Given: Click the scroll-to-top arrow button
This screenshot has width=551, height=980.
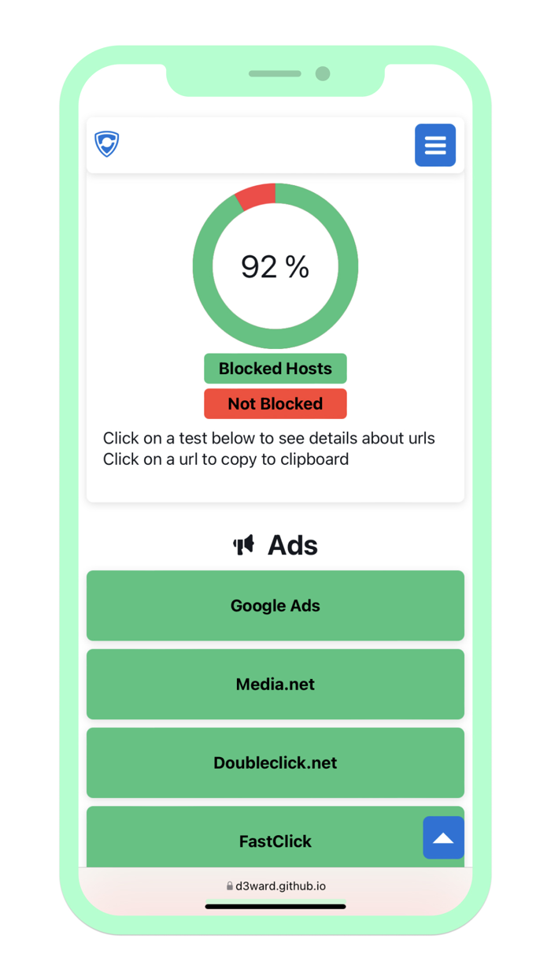Looking at the screenshot, I should point(443,837).
